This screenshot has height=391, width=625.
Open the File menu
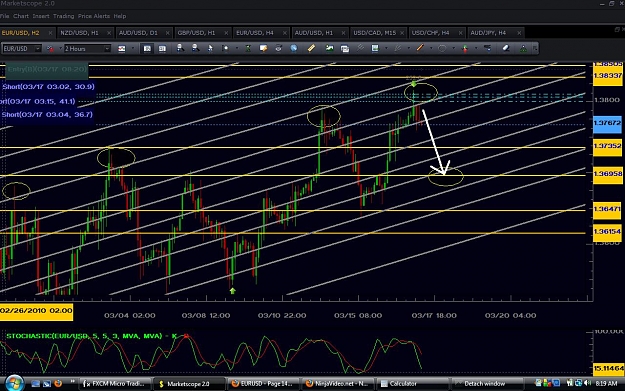tap(4, 16)
